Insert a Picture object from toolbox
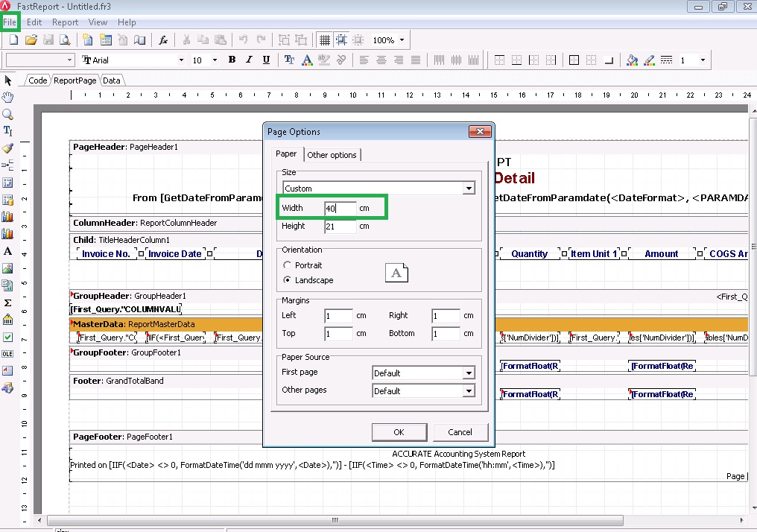The image size is (757, 532). pos(8,268)
